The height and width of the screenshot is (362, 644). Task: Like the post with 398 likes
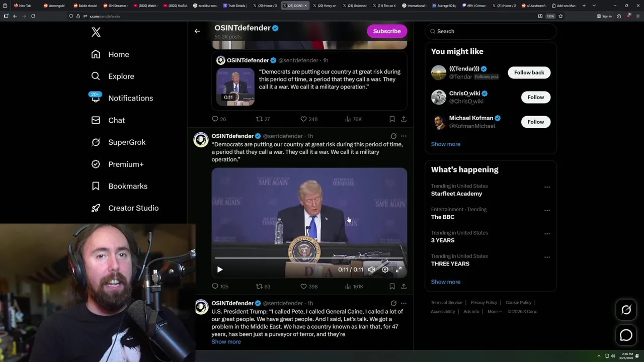[x=309, y=287]
